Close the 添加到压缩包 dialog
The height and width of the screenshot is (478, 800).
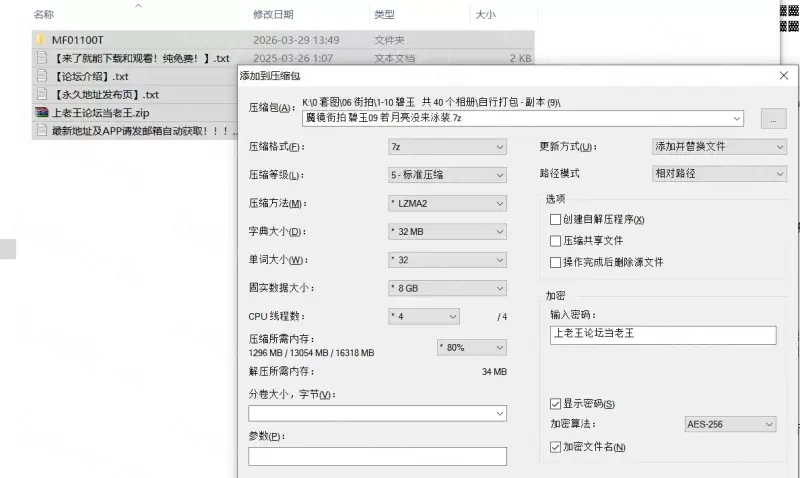click(782, 75)
